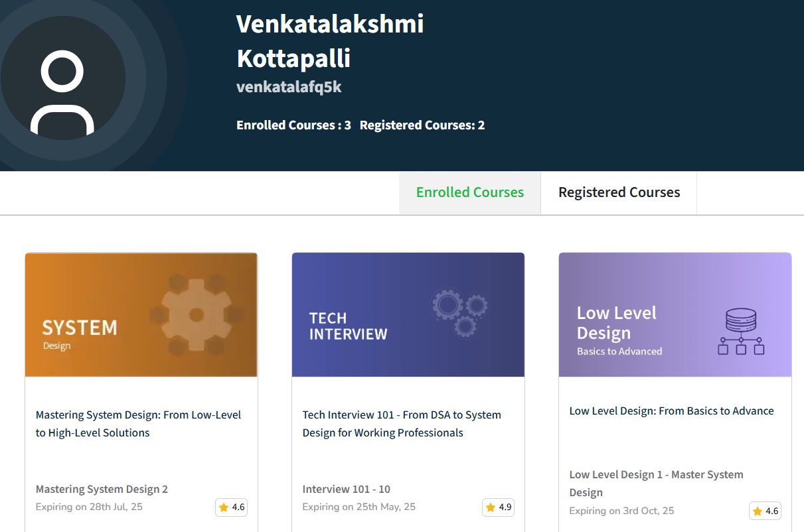Click the database diagram icon on Low Level Design card
Image resolution: width=804 pixels, height=532 pixels.
pyautogui.click(x=742, y=330)
